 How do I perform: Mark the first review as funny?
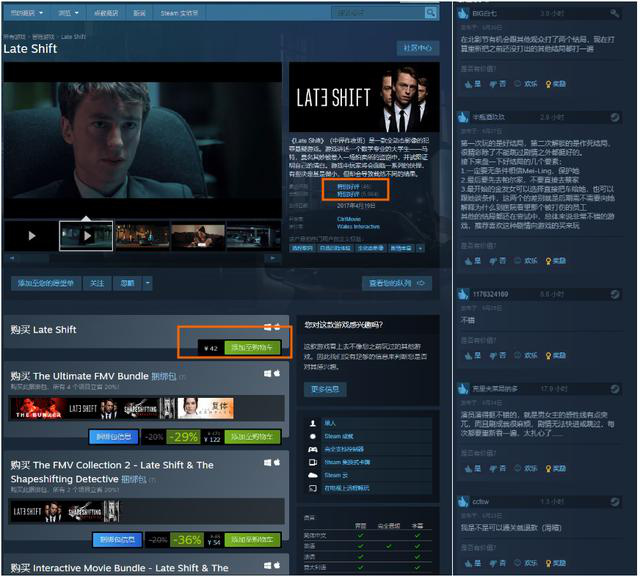pyautogui.click(x=526, y=84)
